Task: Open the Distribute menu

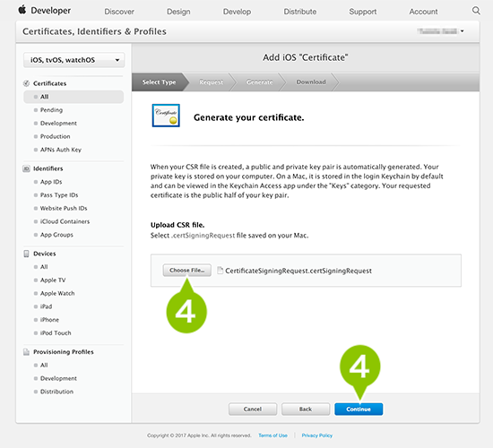Action: click(300, 12)
